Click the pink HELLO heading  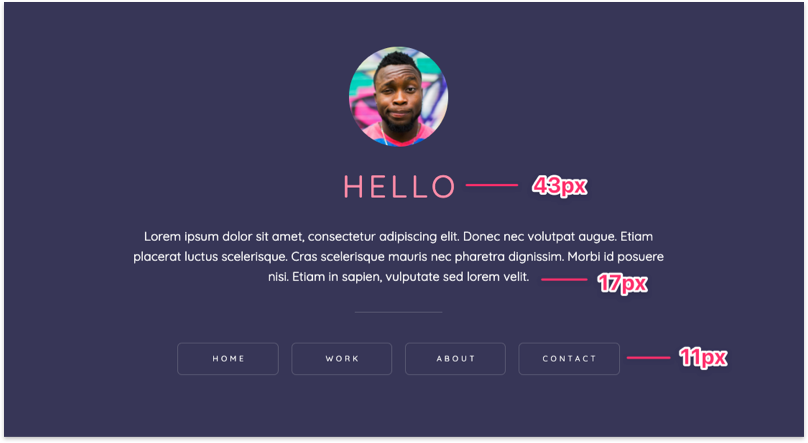click(x=399, y=186)
